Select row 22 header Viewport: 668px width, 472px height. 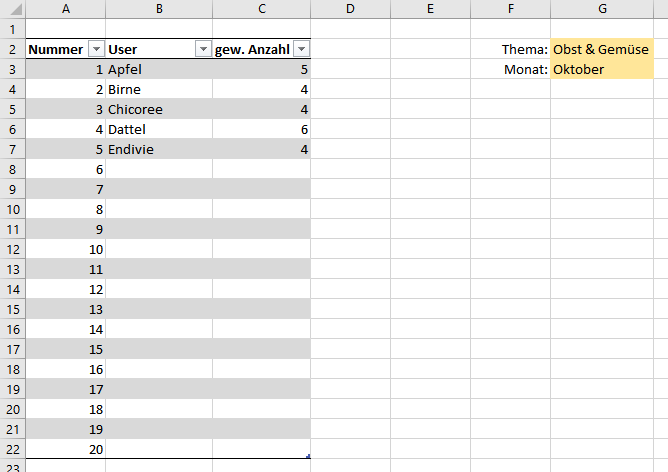tap(12, 449)
